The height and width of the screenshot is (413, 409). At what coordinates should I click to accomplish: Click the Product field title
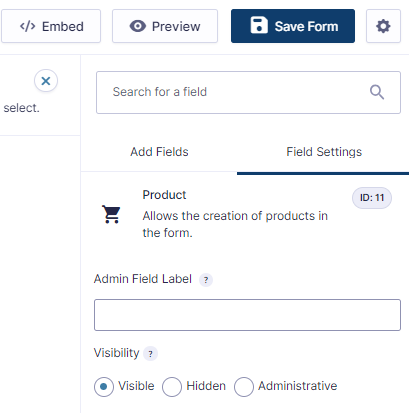pos(164,195)
